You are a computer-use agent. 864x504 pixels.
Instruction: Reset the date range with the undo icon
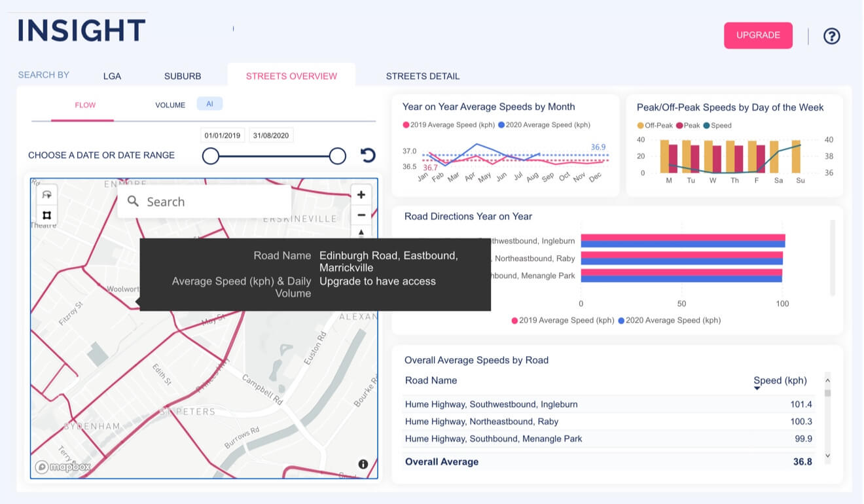(x=368, y=155)
